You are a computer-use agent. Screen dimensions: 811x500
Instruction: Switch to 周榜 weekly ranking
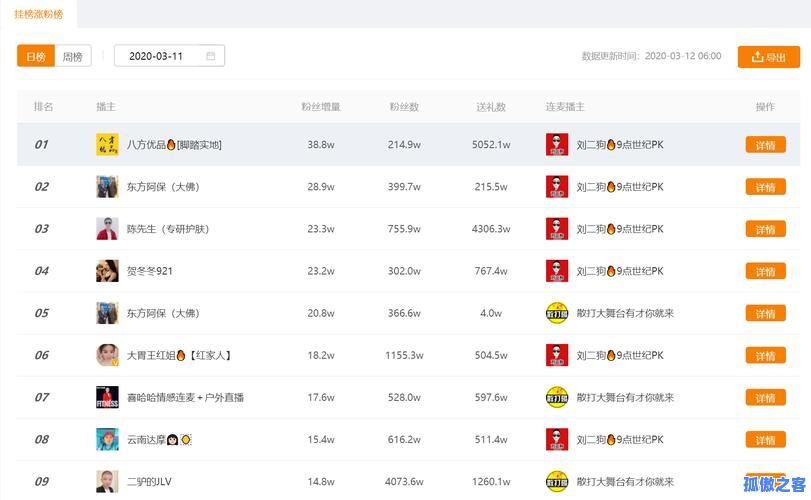[x=73, y=56]
